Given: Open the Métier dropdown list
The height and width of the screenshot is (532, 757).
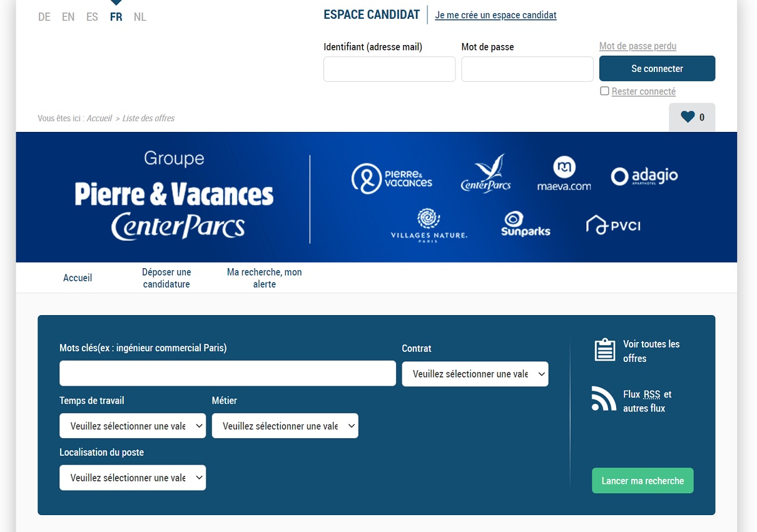Looking at the screenshot, I should [x=285, y=426].
